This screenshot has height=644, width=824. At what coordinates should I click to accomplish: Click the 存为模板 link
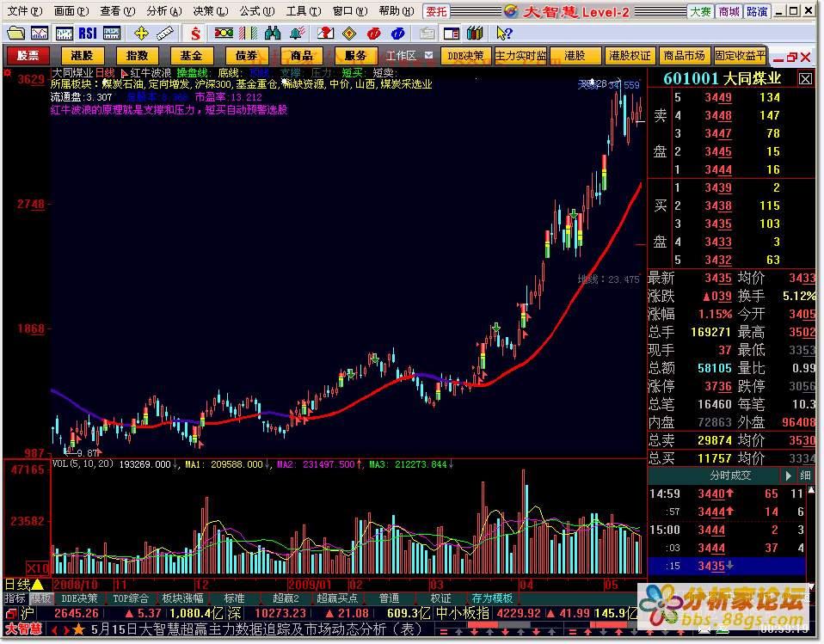[492, 598]
